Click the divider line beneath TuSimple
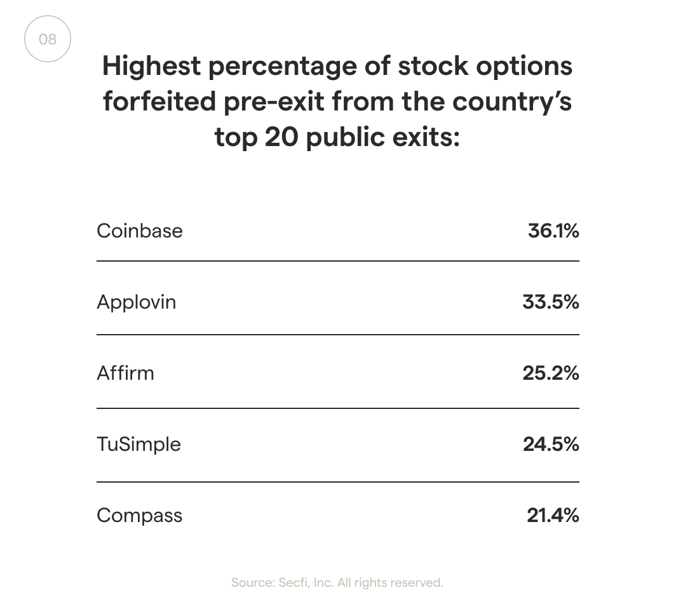The image size is (676, 616). click(x=337, y=482)
